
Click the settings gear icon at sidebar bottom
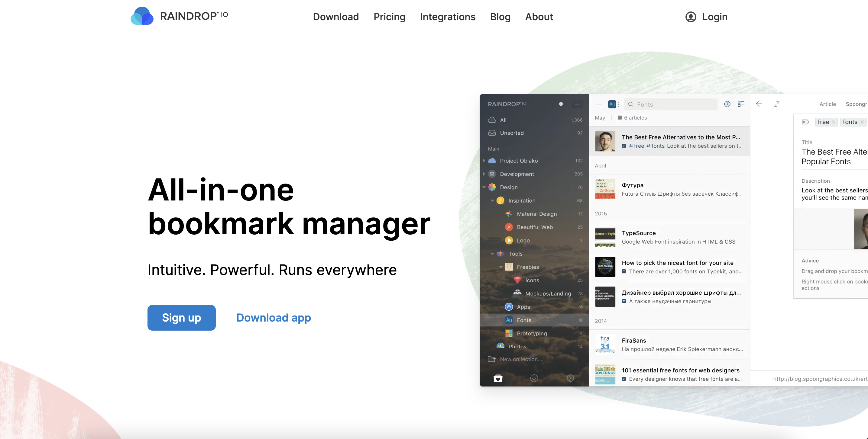(x=570, y=378)
